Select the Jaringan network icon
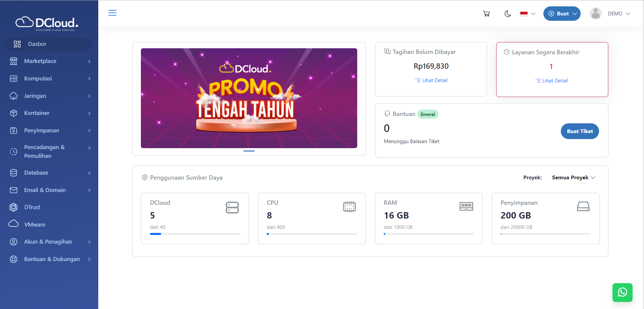The image size is (644, 309). [13, 96]
